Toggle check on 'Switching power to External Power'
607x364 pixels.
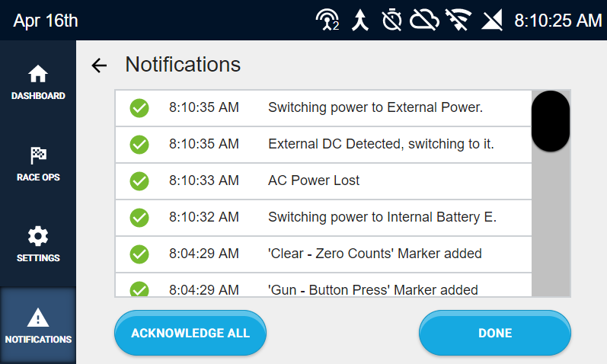coord(139,108)
